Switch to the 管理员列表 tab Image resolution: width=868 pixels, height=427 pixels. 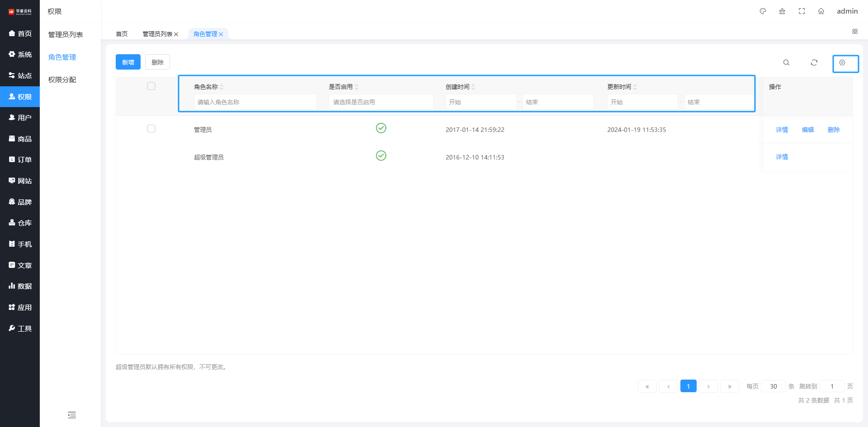pos(157,34)
